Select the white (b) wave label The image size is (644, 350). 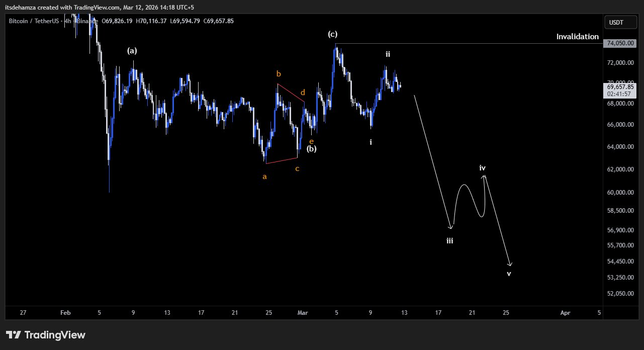[312, 149]
